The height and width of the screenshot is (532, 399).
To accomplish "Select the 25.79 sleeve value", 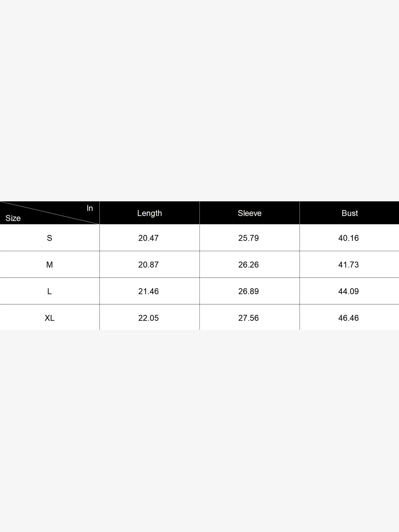I will point(248,238).
